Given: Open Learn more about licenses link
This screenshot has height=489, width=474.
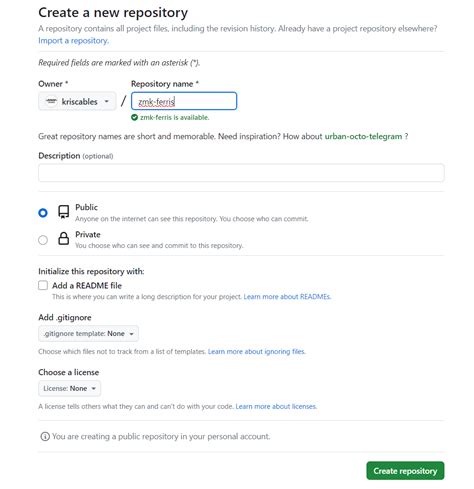Looking at the screenshot, I should (x=276, y=407).
